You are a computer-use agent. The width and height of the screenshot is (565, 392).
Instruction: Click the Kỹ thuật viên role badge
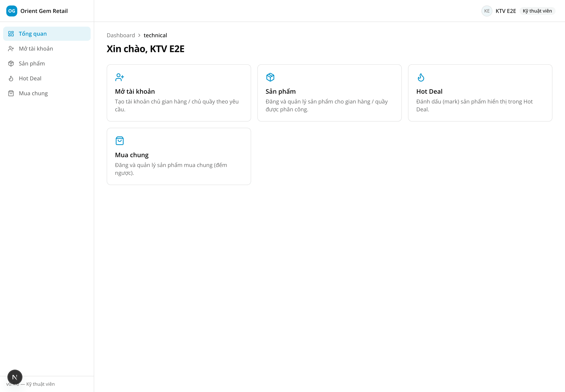pos(537,11)
